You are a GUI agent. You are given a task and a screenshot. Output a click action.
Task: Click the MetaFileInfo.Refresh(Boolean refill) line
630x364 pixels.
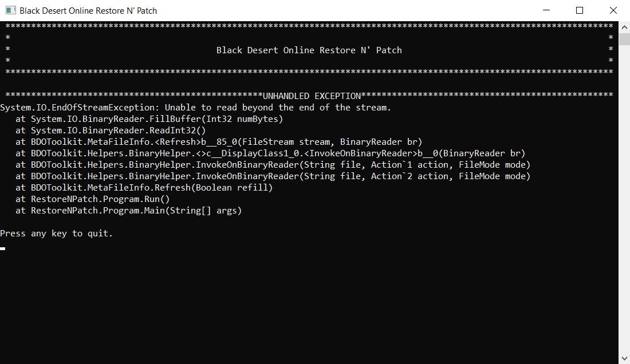[144, 188]
